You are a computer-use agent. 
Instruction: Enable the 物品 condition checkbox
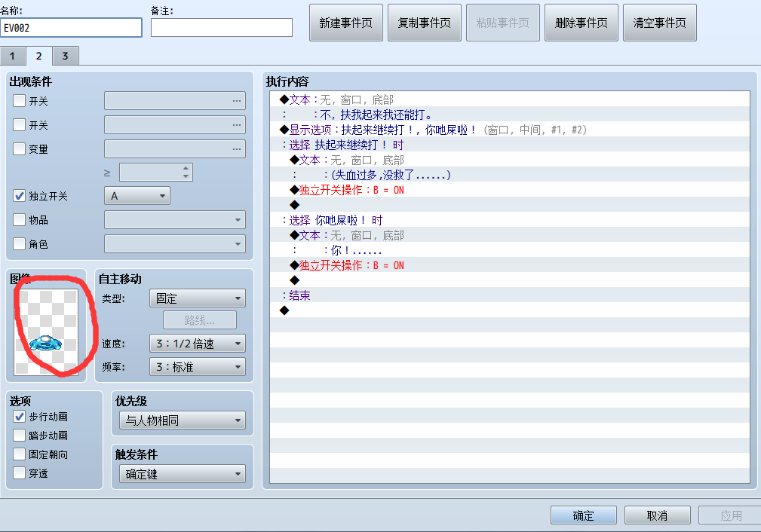tap(20, 220)
